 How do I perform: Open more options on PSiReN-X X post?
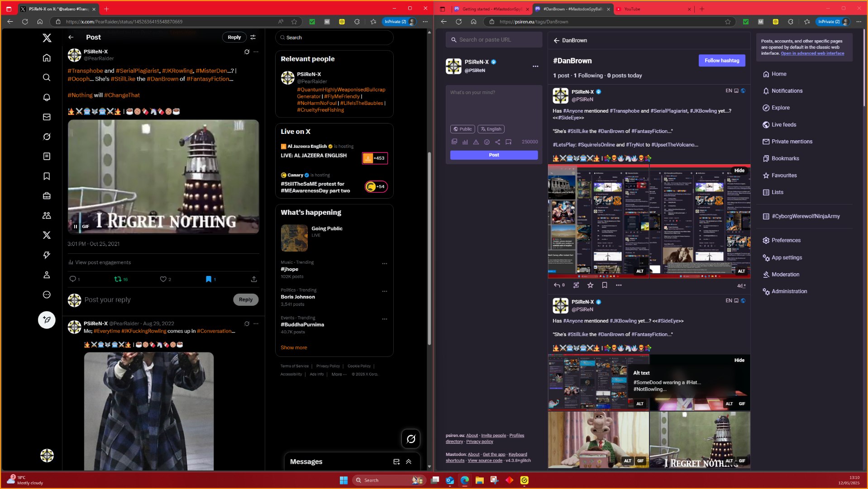point(256,52)
